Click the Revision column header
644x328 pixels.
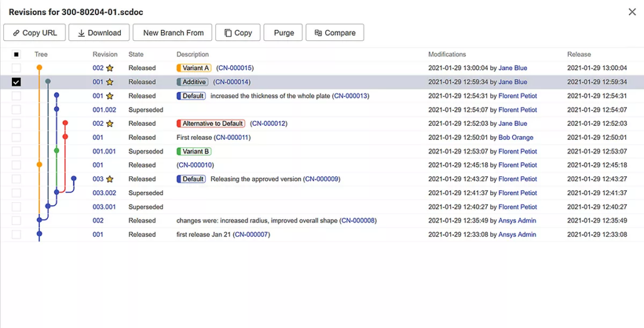coord(105,54)
